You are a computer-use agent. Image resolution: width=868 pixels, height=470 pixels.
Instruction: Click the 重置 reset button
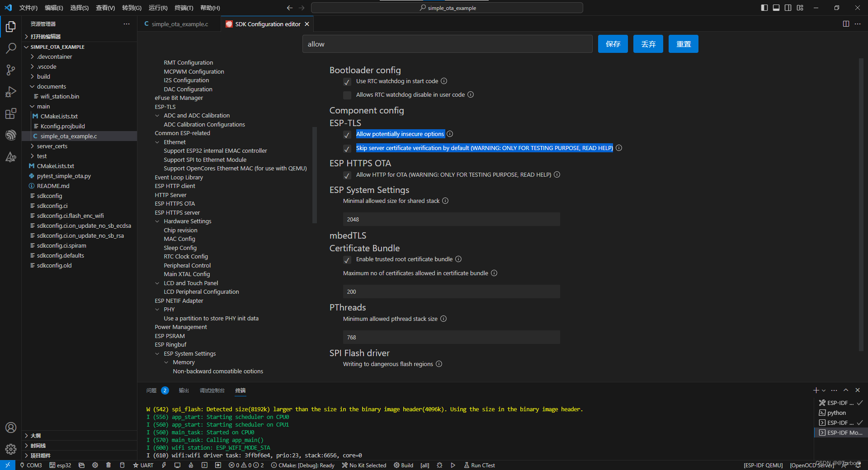coord(684,44)
